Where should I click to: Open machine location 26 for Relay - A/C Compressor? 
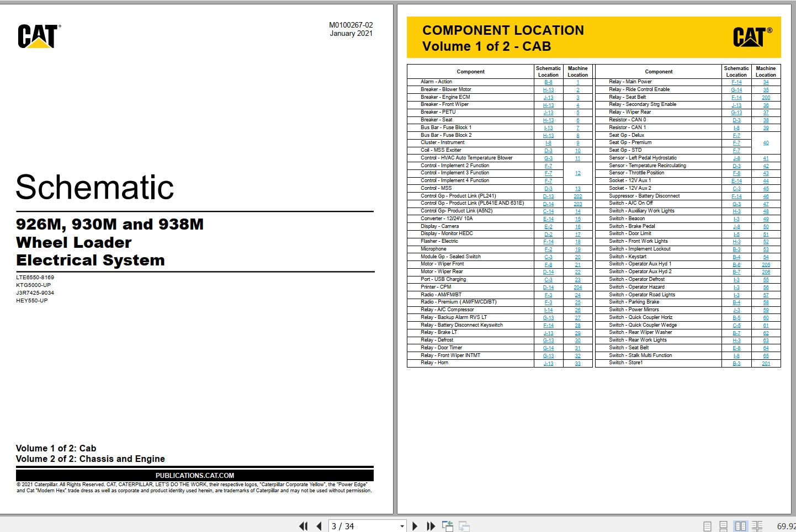pyautogui.click(x=578, y=310)
